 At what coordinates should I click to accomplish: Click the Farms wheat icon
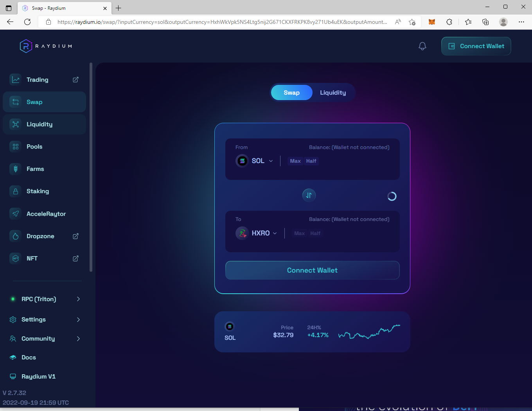[16, 169]
